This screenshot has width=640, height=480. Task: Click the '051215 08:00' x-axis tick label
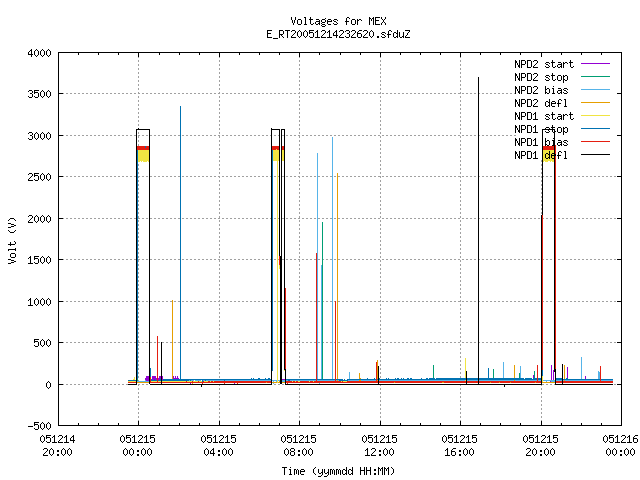click(298, 446)
